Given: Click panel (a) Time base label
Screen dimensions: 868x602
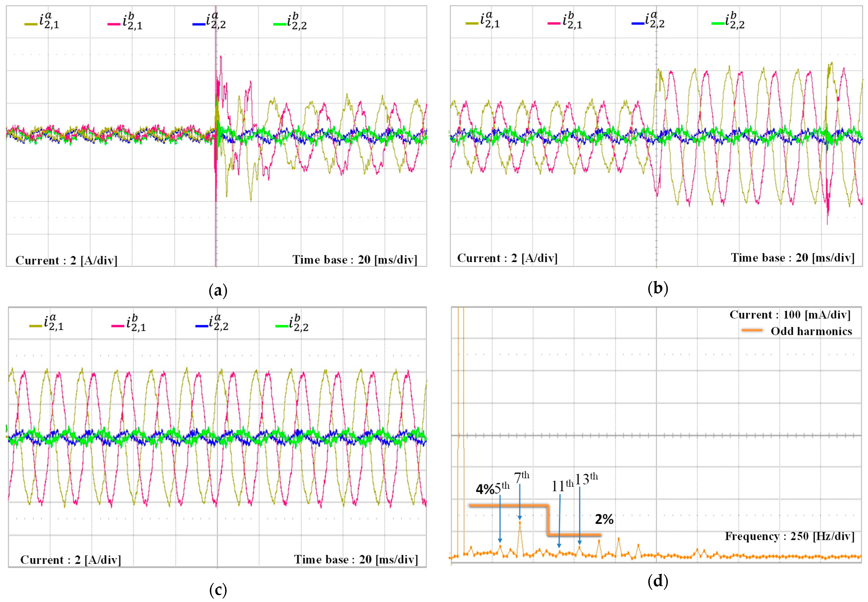Looking at the screenshot, I should click(355, 260).
